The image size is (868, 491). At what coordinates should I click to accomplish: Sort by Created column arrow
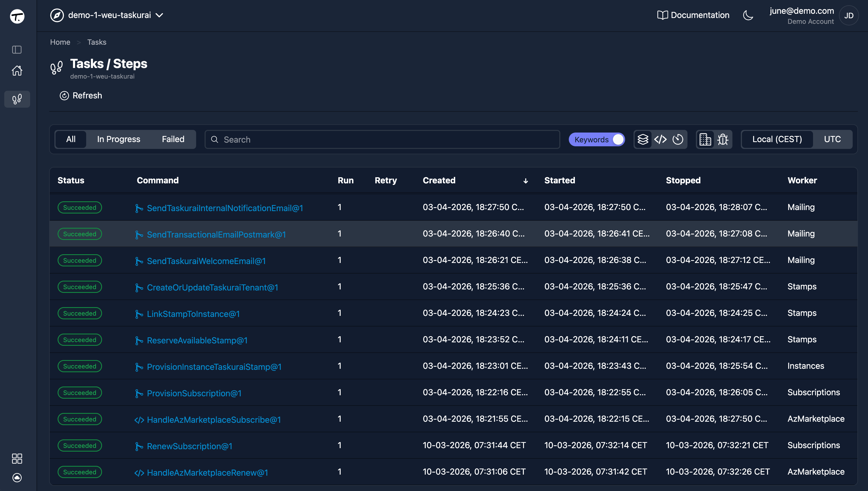pyautogui.click(x=525, y=181)
